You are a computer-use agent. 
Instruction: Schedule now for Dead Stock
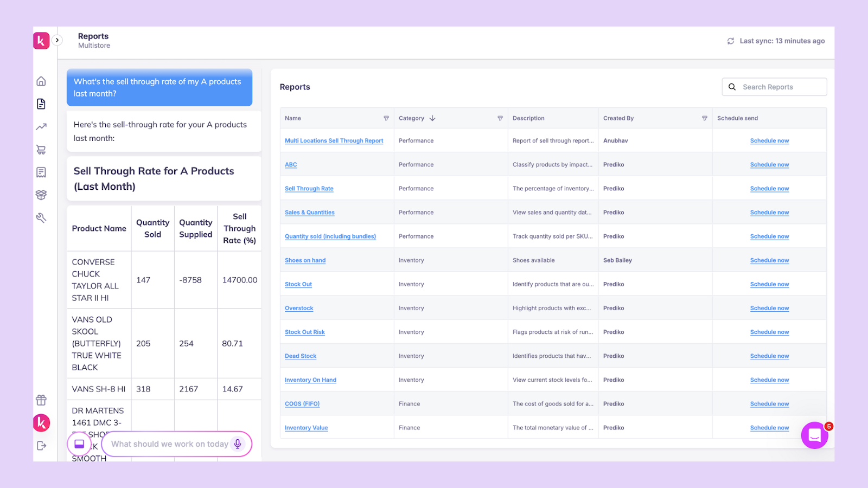(769, 356)
